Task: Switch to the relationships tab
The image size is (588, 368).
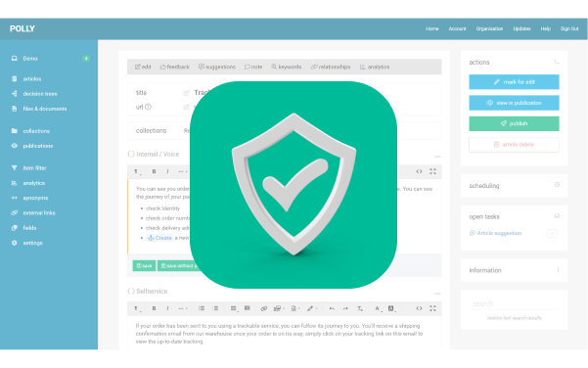Action: click(x=331, y=67)
